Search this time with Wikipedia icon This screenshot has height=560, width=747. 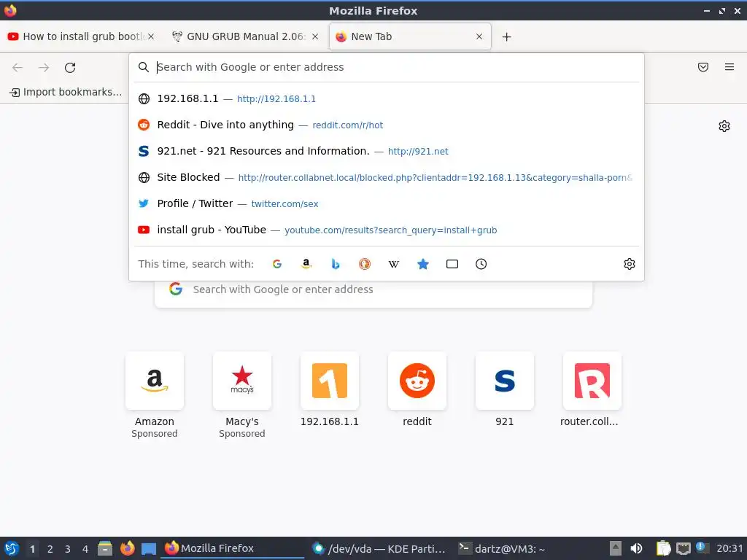click(x=393, y=264)
